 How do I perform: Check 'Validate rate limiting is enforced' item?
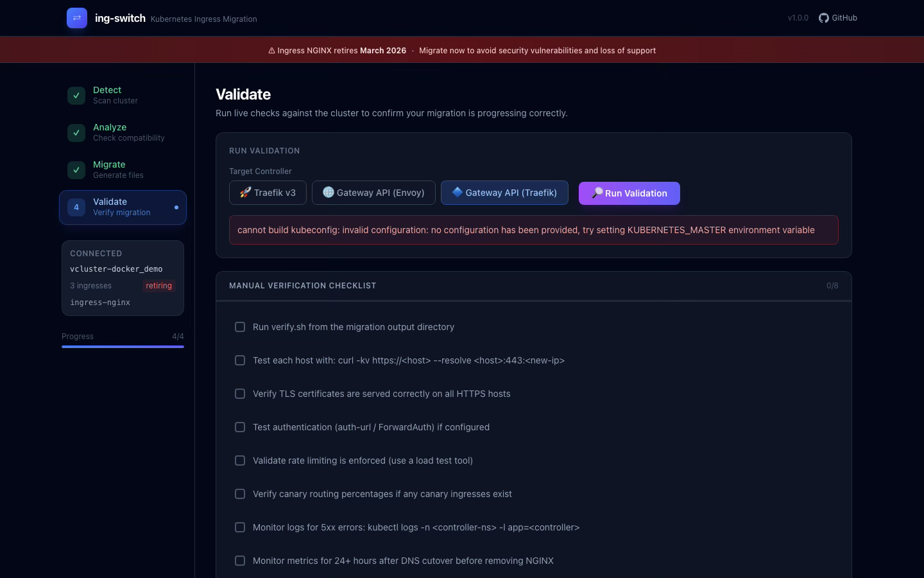click(x=240, y=460)
